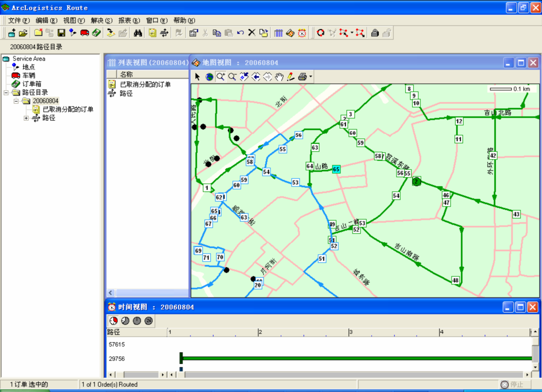The image size is (542, 392).
Task: Click the red truck vehicle toolbar icon
Action: (x=84, y=33)
